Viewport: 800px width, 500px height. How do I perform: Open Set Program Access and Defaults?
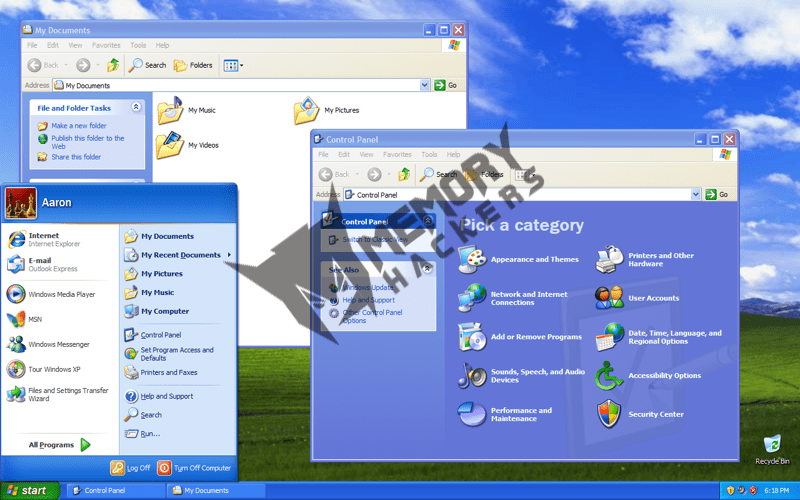[x=169, y=354]
